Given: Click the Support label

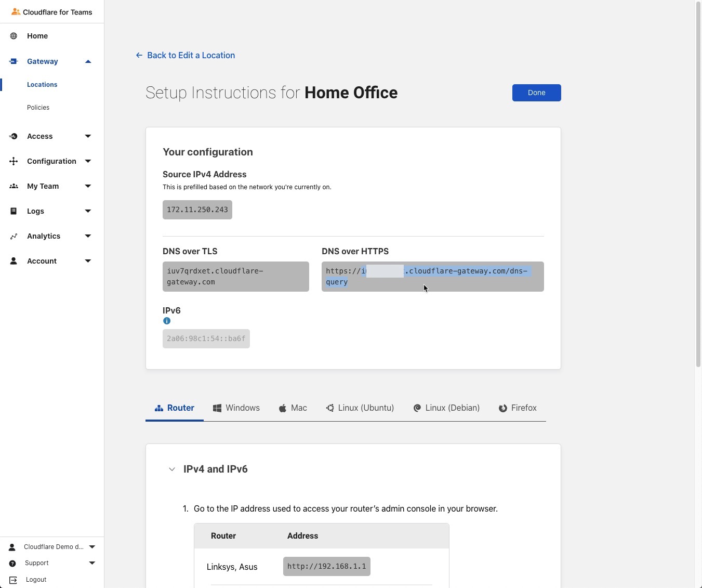Looking at the screenshot, I should pos(36,563).
